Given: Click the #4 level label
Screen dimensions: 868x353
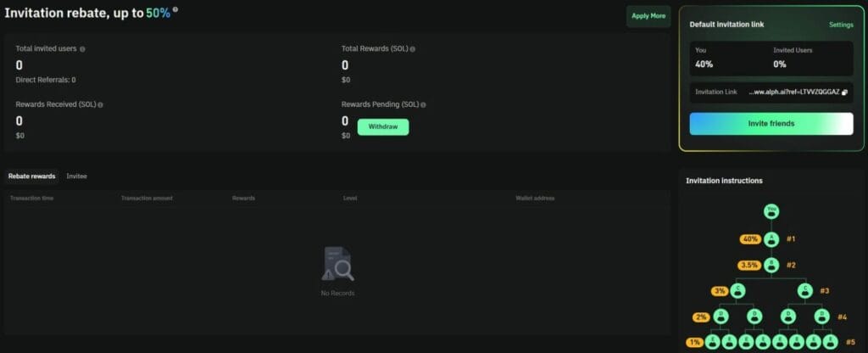Looking at the screenshot, I should [x=842, y=317].
